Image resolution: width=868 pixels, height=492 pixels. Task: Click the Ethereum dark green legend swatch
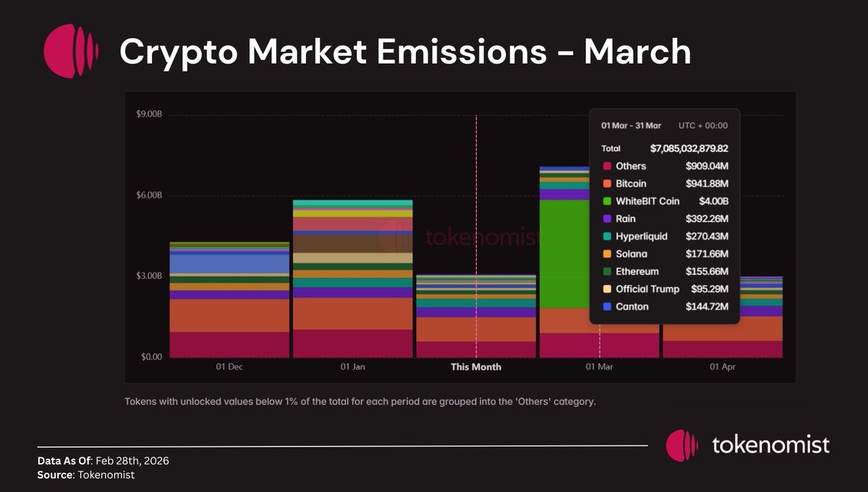point(606,271)
